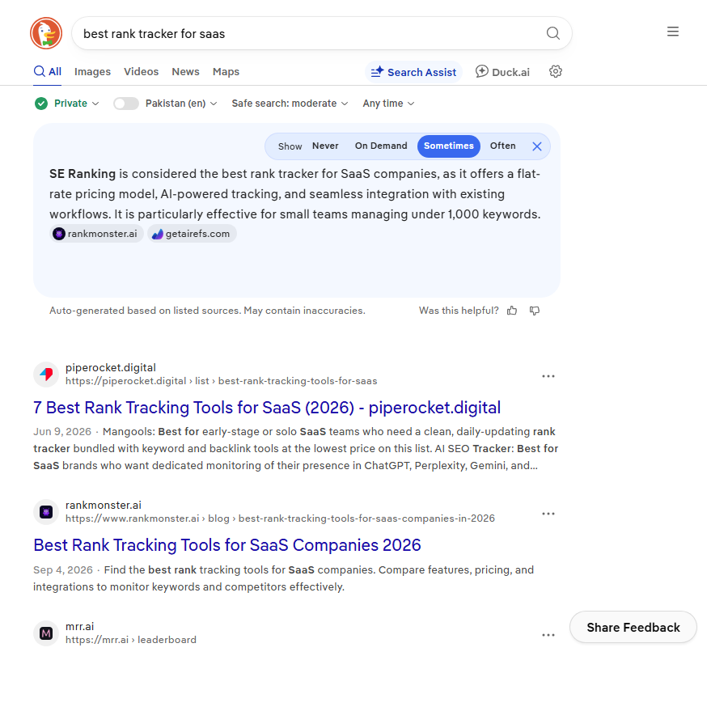Select On Demand in Show options

[381, 146]
